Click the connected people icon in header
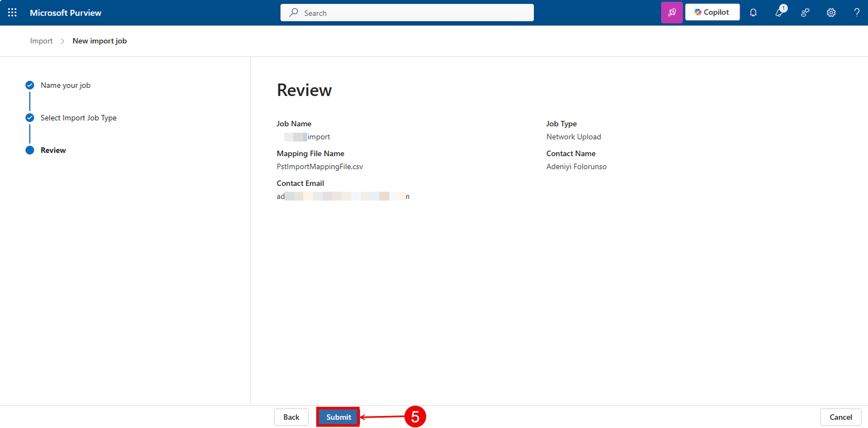Viewport: 868px width, 428px height. 805,12
